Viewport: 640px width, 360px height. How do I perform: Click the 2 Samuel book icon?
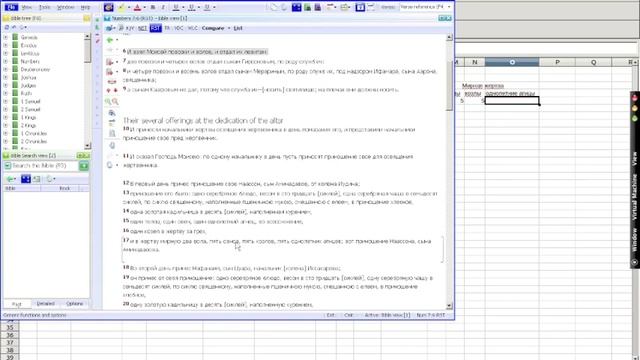click(x=15, y=109)
